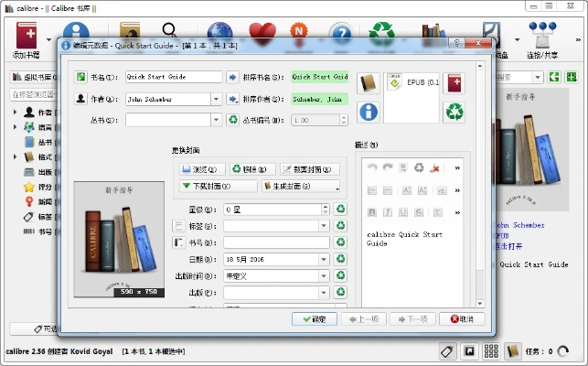Open the jobs indicator in status bar
This screenshot has width=588, height=366.
(x=547, y=351)
